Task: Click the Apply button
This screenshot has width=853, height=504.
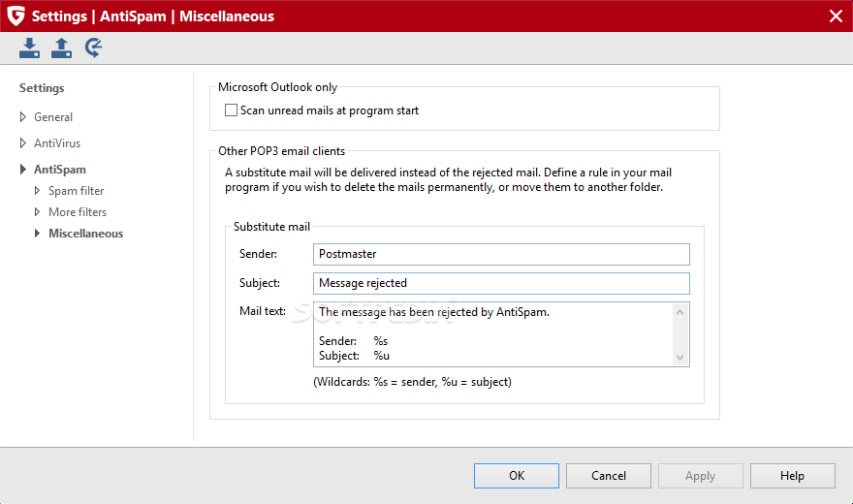Action: 700,476
